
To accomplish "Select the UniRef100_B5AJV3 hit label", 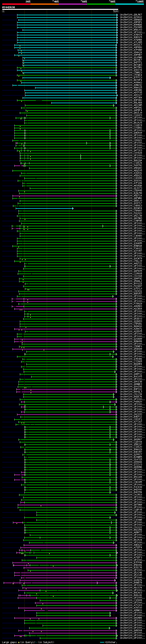I will [131, 30].
